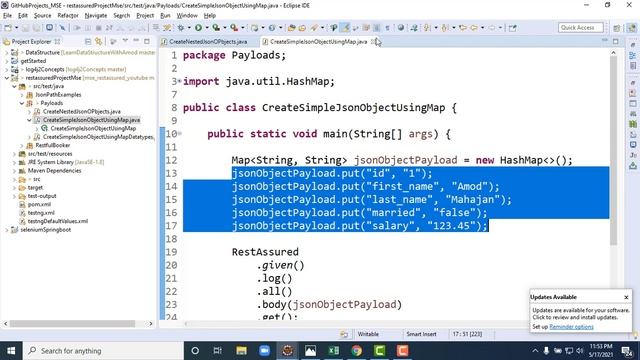Click the Updates Available notification message
Image resolution: width=640 pixels, height=360 pixels.
580,314
